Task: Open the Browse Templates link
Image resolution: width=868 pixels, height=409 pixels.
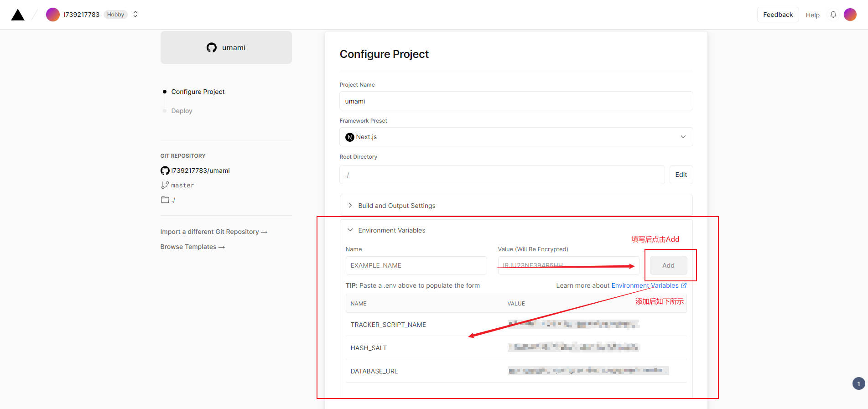Action: (x=192, y=247)
